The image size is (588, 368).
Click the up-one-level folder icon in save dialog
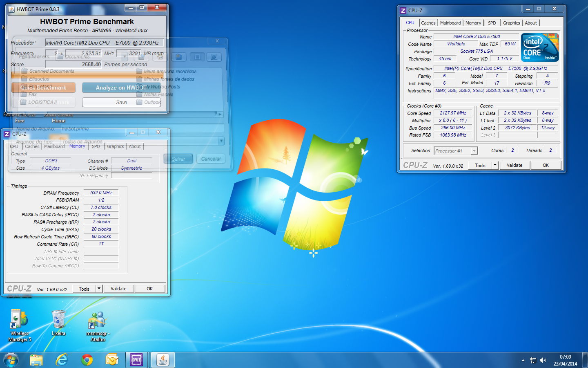141,57
